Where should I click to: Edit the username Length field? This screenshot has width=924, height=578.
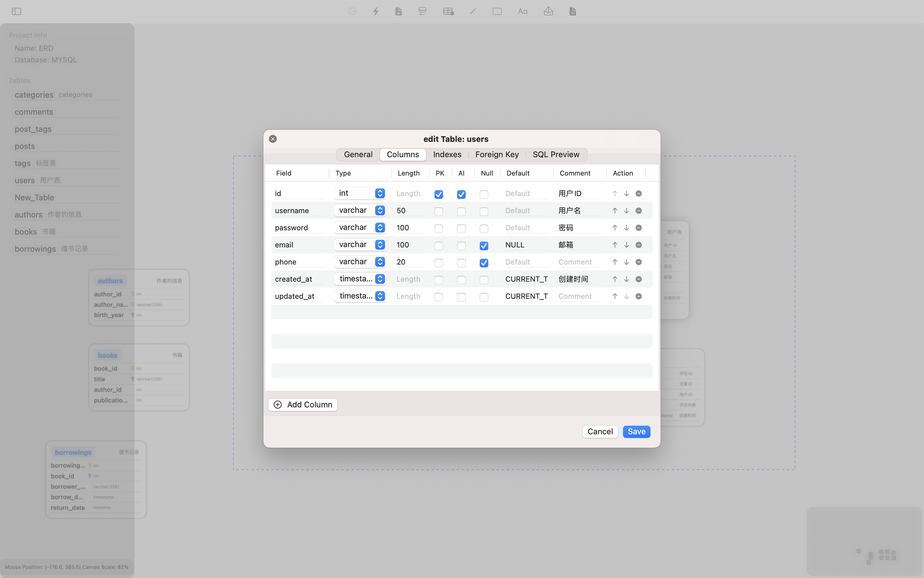[x=410, y=211]
